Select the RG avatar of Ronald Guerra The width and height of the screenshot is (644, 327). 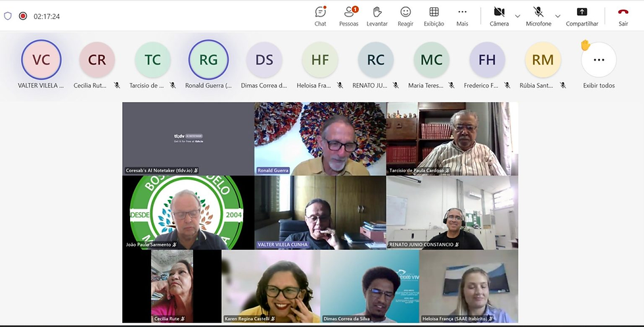pos(209,60)
